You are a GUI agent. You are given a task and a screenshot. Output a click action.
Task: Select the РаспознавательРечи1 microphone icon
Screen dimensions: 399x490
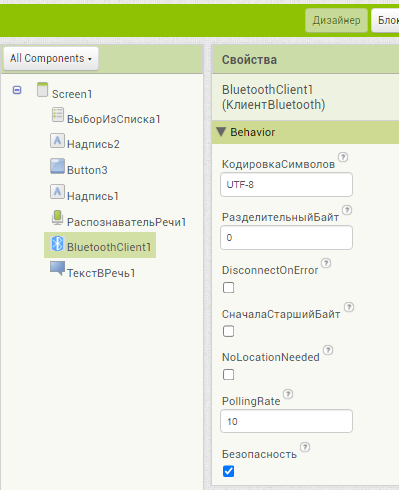click(57, 217)
